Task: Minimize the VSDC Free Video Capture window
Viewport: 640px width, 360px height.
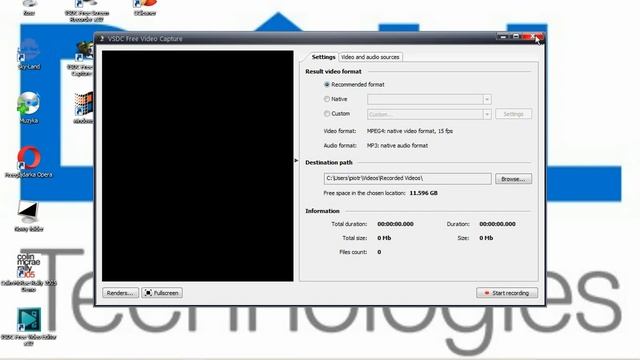Action: (503, 37)
